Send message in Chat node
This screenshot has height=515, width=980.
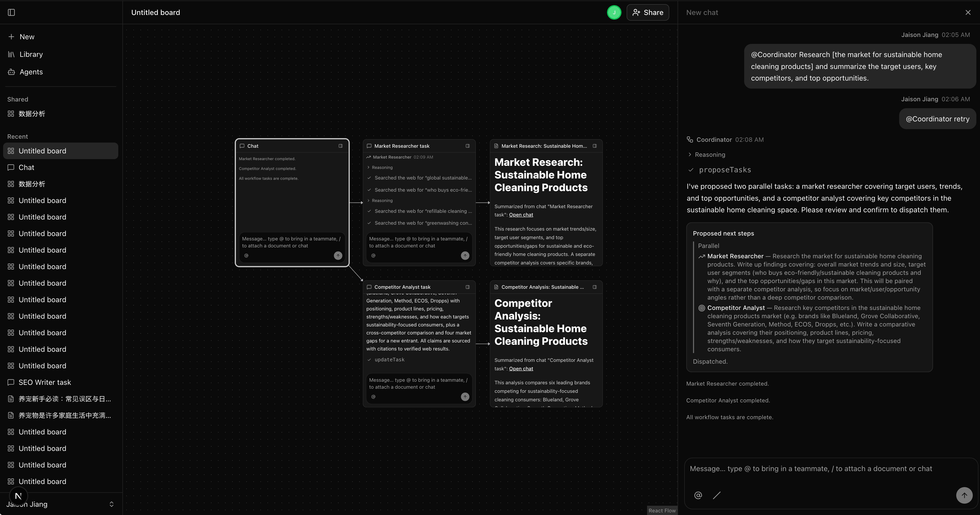click(x=338, y=256)
